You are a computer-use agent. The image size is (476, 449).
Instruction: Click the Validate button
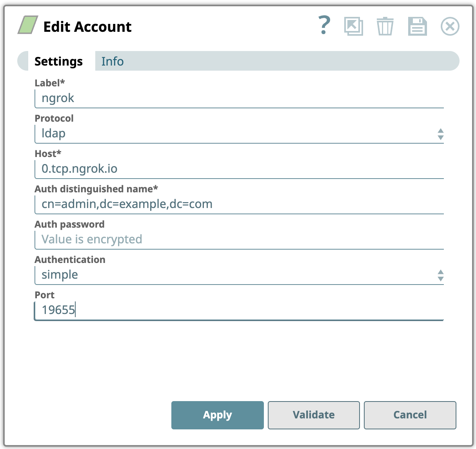tap(314, 415)
